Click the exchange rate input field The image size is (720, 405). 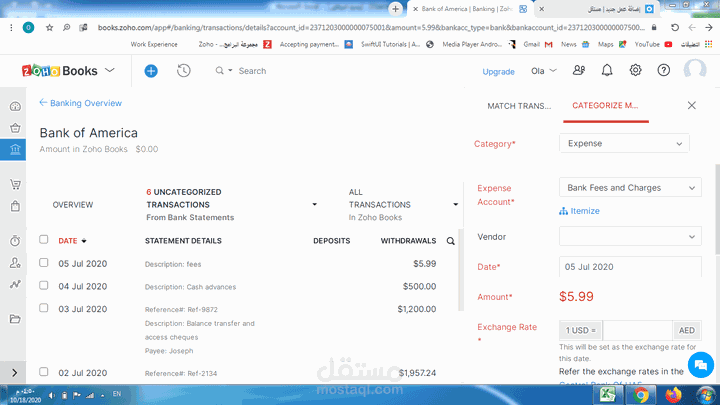click(637, 330)
